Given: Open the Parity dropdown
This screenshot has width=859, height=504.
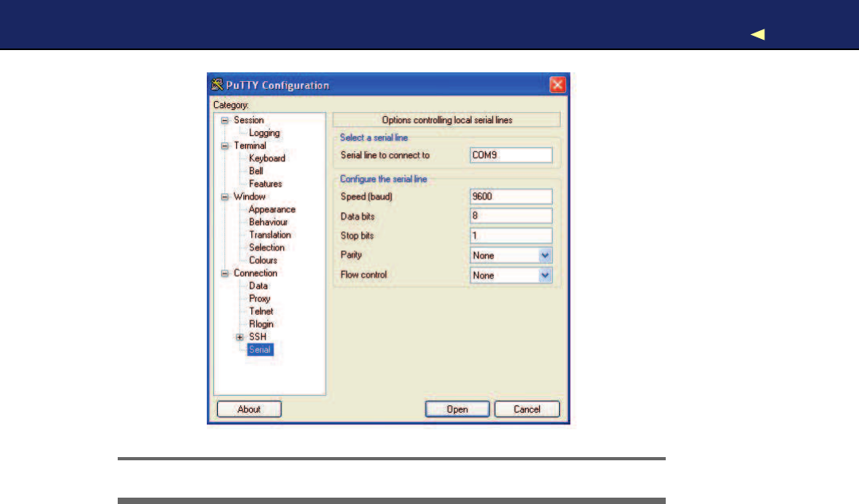Looking at the screenshot, I should coord(545,255).
